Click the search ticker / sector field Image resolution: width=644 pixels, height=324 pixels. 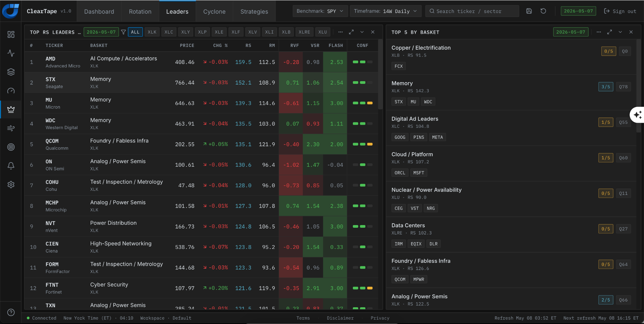472,11
